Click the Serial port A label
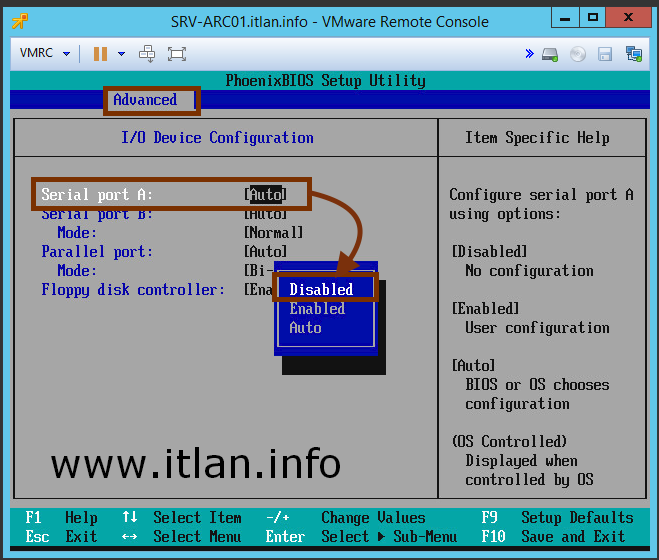This screenshot has height=560, width=659. (x=97, y=194)
